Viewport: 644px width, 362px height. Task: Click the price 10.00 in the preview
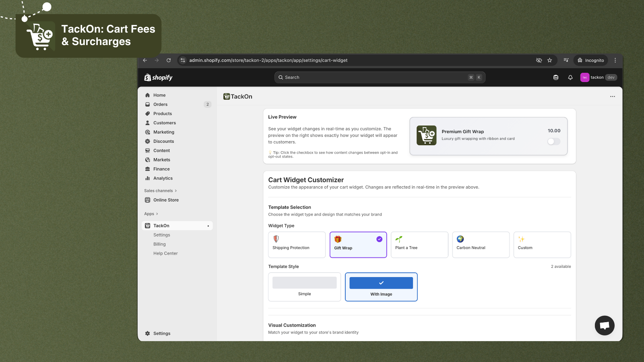click(x=554, y=131)
